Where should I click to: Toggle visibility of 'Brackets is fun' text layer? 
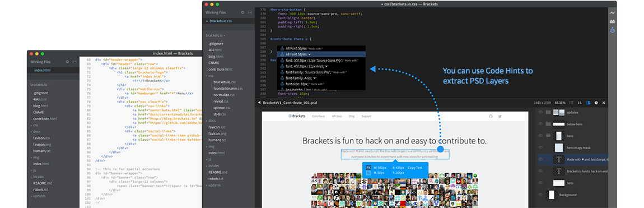pyautogui.click(x=540, y=171)
